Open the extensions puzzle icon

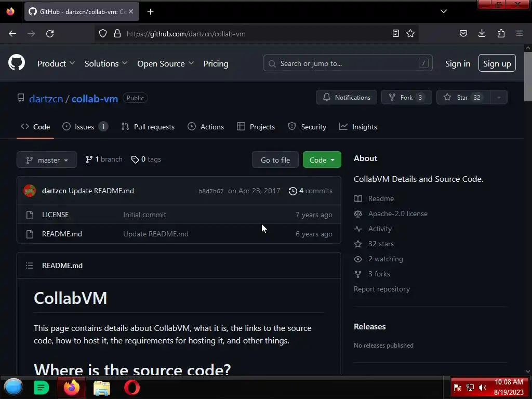(x=501, y=33)
